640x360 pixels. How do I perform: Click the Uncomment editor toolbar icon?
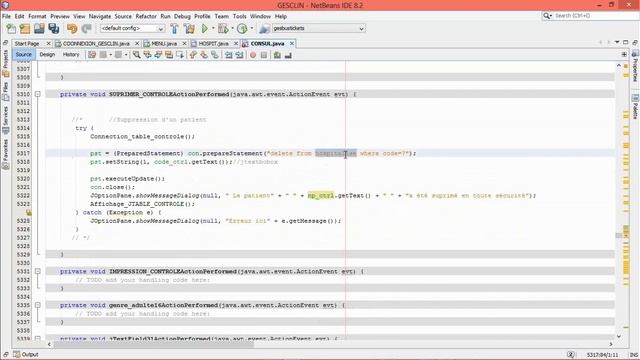coord(288,55)
